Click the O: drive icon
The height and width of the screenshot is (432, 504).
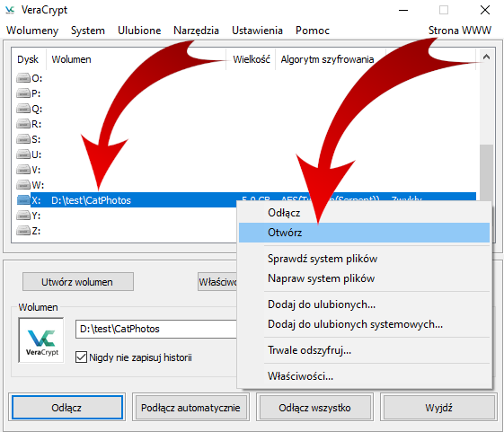click(23, 78)
